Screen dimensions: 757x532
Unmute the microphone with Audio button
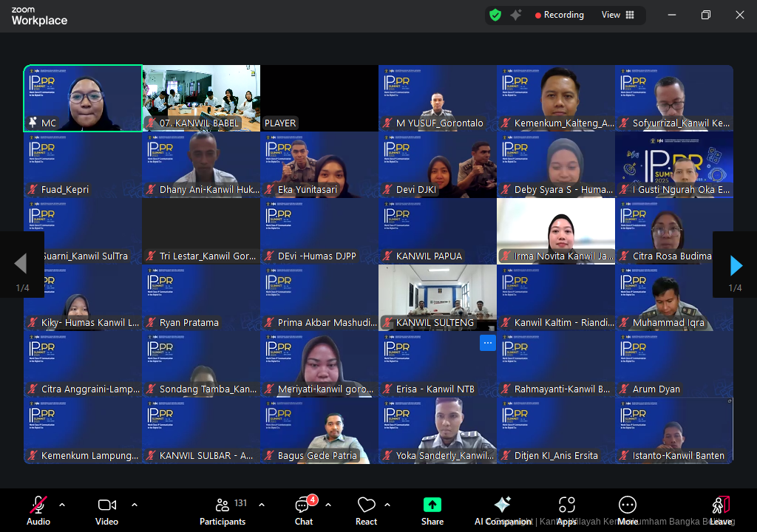click(38, 511)
